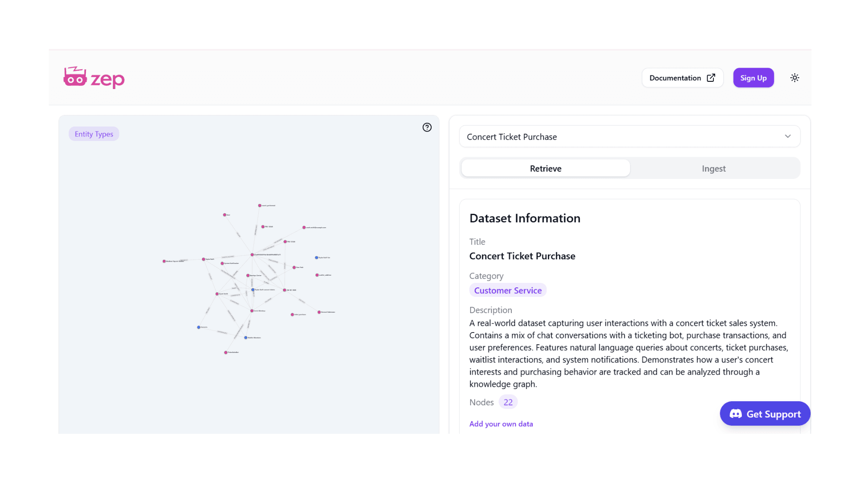Viewport: 868px width, 488px height.
Task: Select the Arctic Monkeys graph node
Action: pos(252,311)
